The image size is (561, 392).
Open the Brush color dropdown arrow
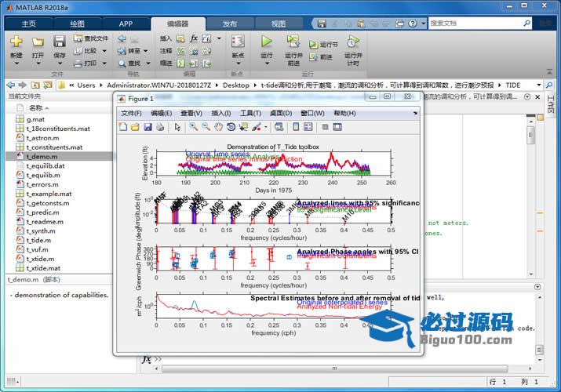pyautogui.click(x=266, y=127)
